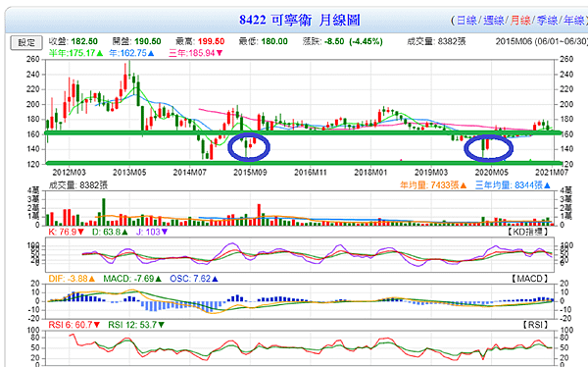Click the 年均量: 7433張 label
Screen dimensions: 588x367
tap(433, 185)
